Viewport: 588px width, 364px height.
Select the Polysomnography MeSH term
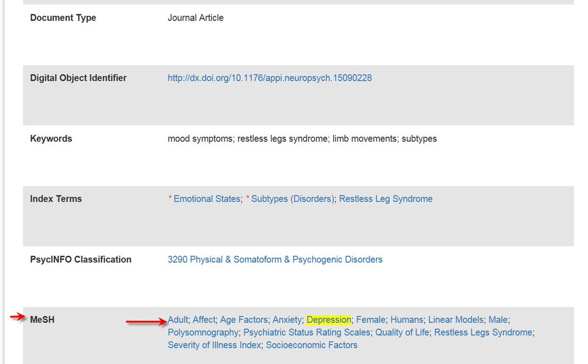click(202, 332)
